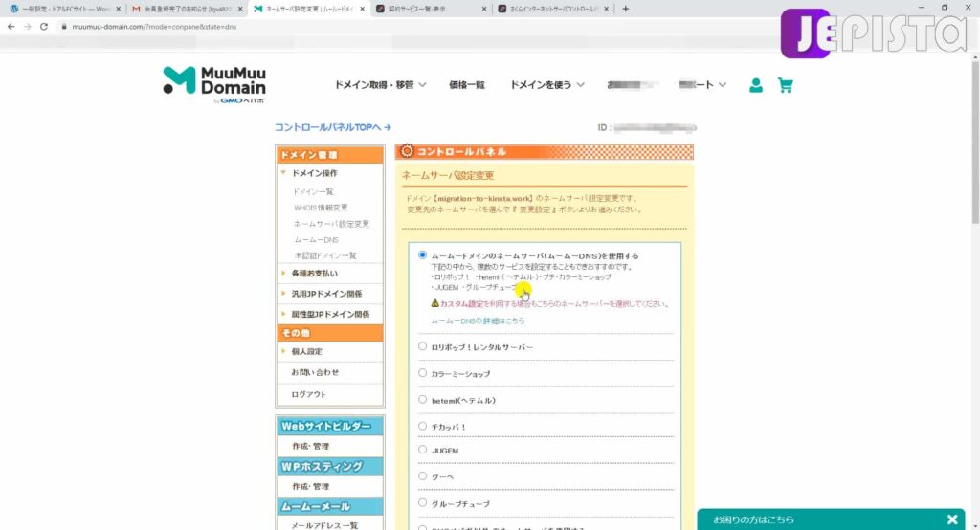Expand サポート dropdown menu

click(702, 85)
